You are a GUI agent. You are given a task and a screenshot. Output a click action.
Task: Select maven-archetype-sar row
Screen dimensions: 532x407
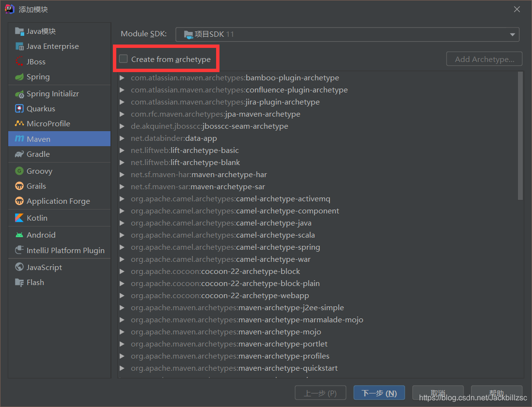click(317, 187)
